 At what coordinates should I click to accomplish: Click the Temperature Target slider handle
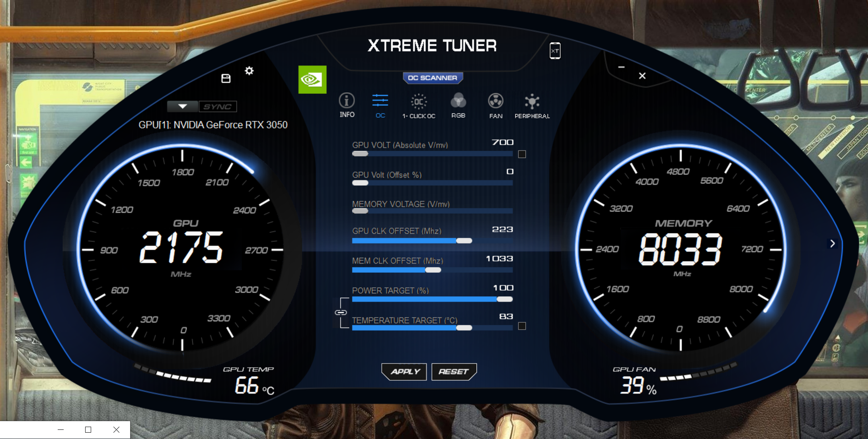tap(464, 328)
